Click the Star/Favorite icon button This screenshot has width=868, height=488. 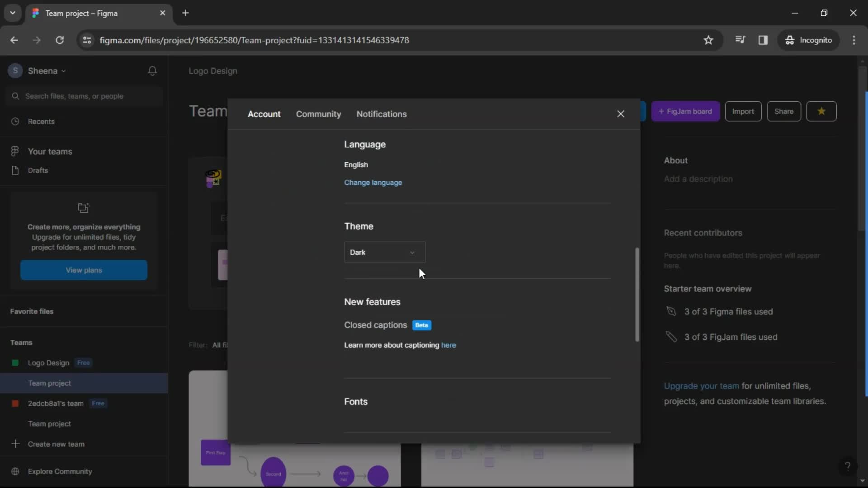point(821,112)
